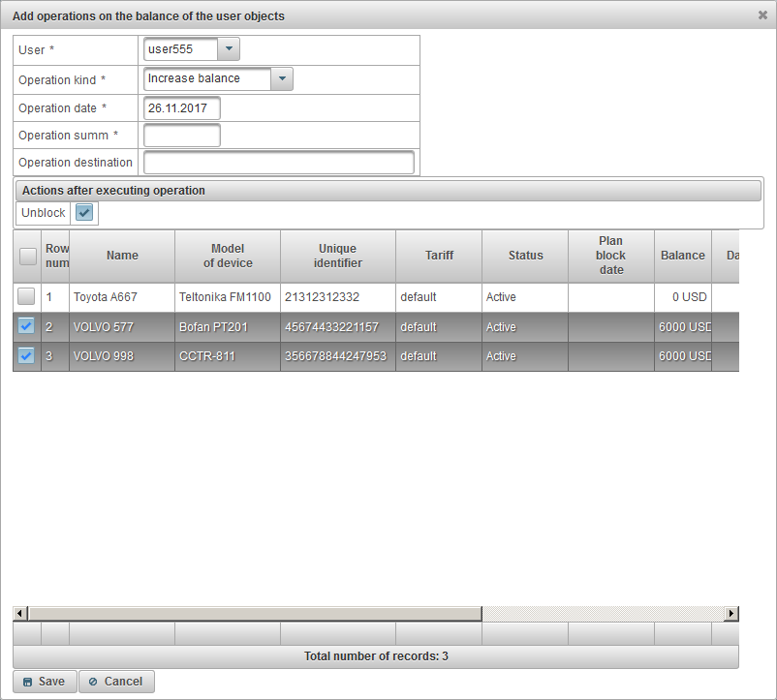Click the horizontal scrollbar left arrow
The image size is (777, 700).
(x=20, y=614)
